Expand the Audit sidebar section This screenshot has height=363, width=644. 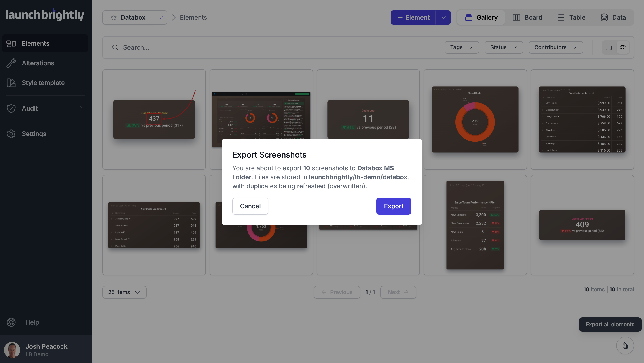(x=45, y=108)
